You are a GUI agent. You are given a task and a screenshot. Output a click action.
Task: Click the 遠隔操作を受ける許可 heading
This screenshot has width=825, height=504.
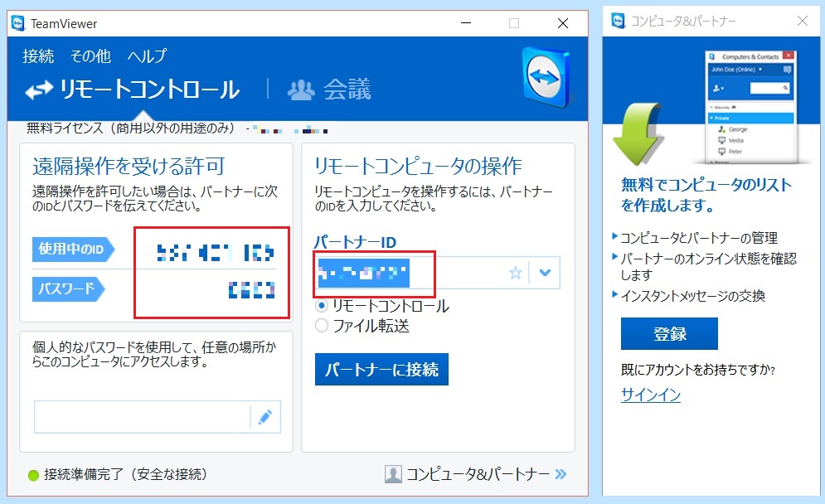pos(129,167)
